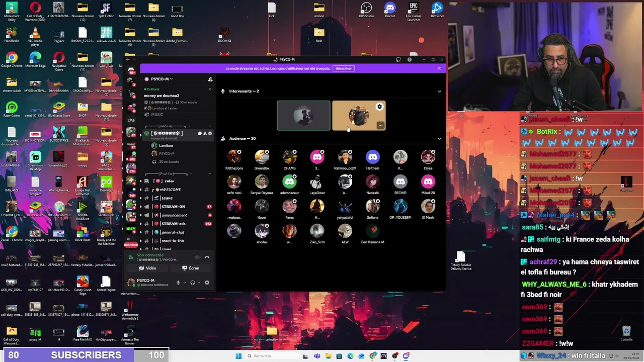Open the stage channel chat icon

tap(200, 133)
